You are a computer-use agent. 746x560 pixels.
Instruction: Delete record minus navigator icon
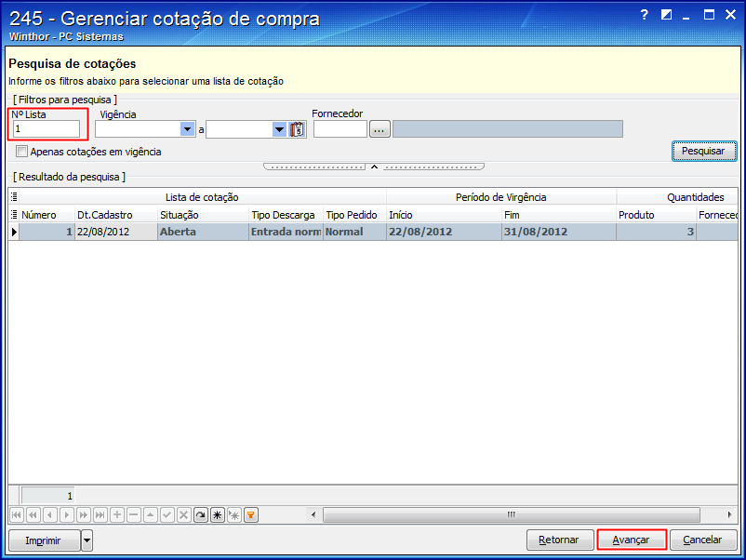pyautogui.click(x=134, y=514)
